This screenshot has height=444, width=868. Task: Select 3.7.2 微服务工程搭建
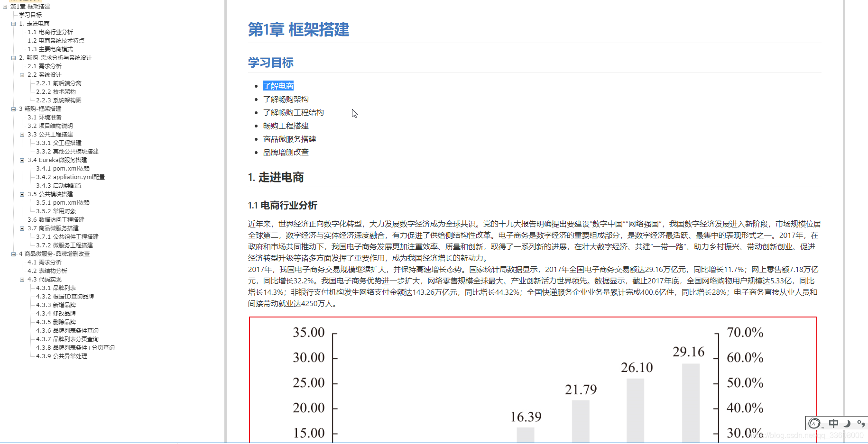point(65,245)
